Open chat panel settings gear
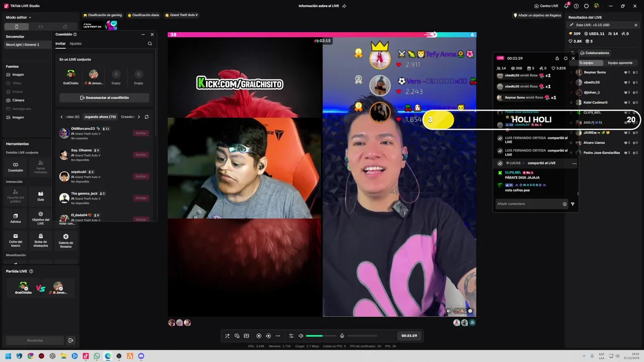The width and height of the screenshot is (644, 362). pos(566,58)
